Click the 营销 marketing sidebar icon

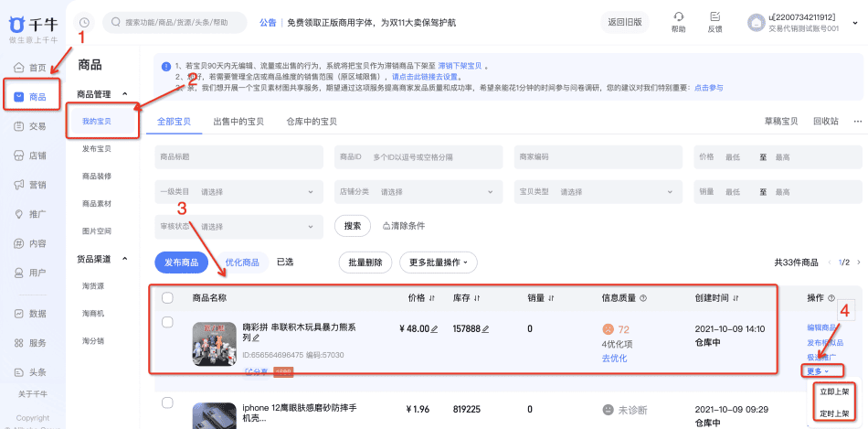[x=19, y=185]
